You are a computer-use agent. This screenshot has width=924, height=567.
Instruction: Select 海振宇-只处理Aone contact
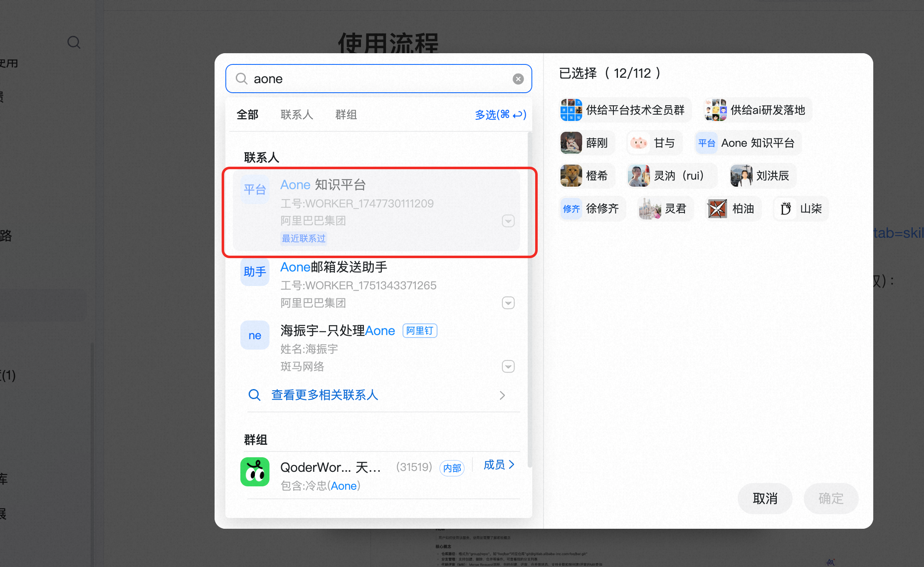pyautogui.click(x=377, y=348)
